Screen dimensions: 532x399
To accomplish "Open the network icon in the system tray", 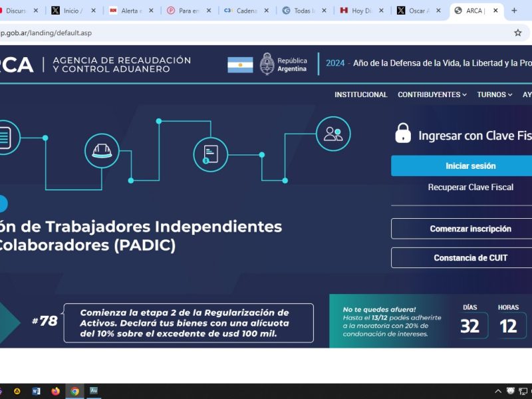I will coord(523,391).
